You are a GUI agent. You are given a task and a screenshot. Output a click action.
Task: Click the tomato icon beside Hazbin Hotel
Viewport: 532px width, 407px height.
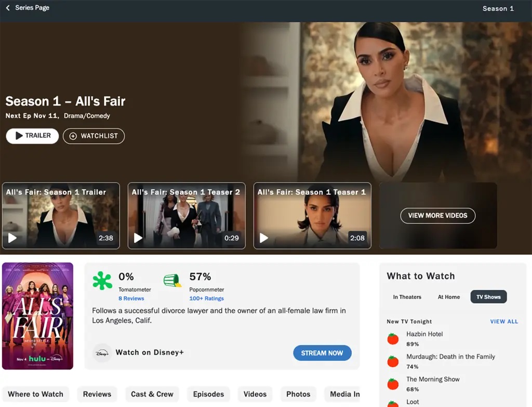tap(393, 339)
